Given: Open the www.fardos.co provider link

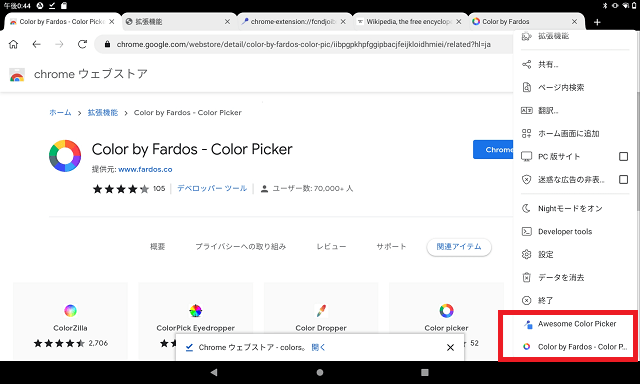Looking at the screenshot, I should (145, 169).
